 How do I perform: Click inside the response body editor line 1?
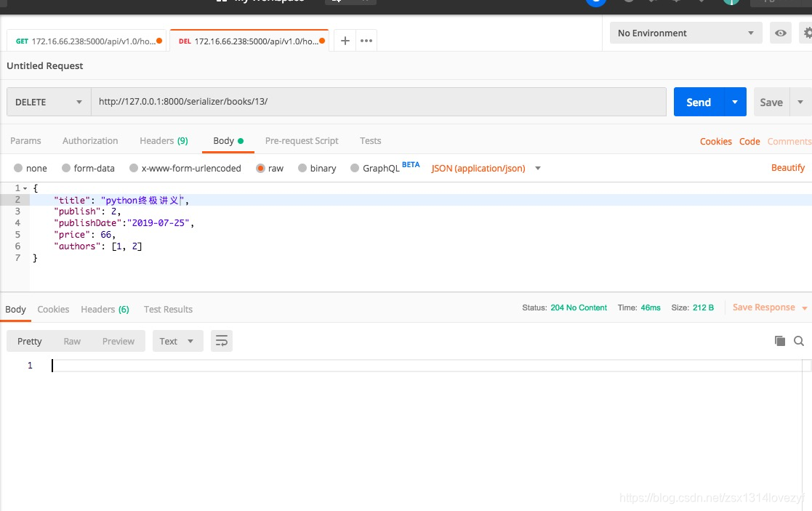tap(427, 366)
